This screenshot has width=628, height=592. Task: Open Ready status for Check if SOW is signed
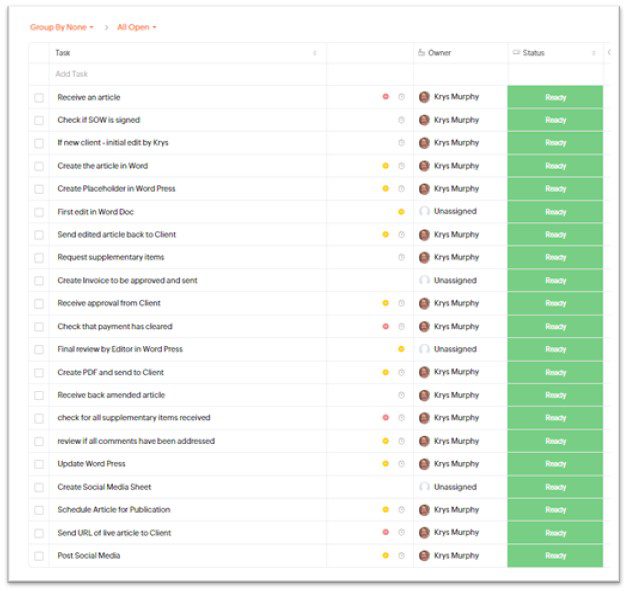coord(555,120)
